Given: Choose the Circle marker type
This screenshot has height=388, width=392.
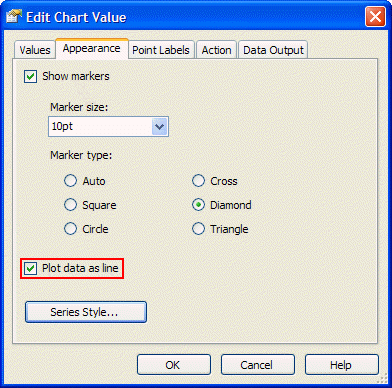Looking at the screenshot, I should tap(70, 229).
